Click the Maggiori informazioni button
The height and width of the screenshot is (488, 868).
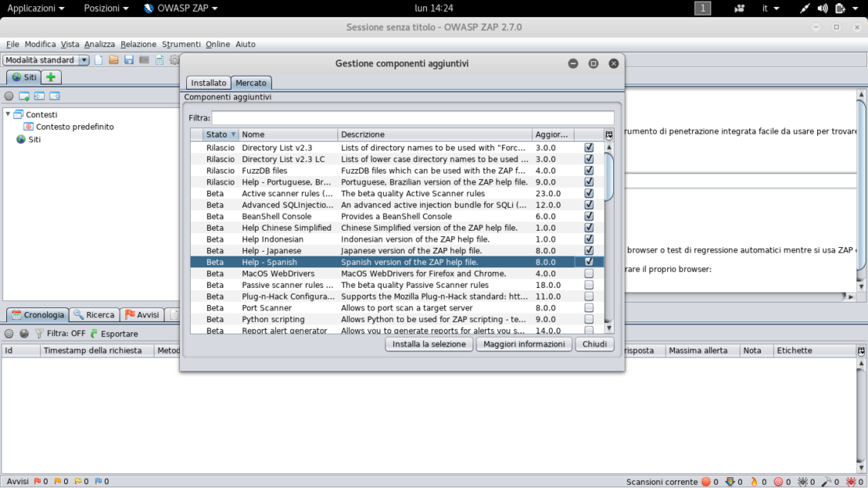pyautogui.click(x=524, y=344)
